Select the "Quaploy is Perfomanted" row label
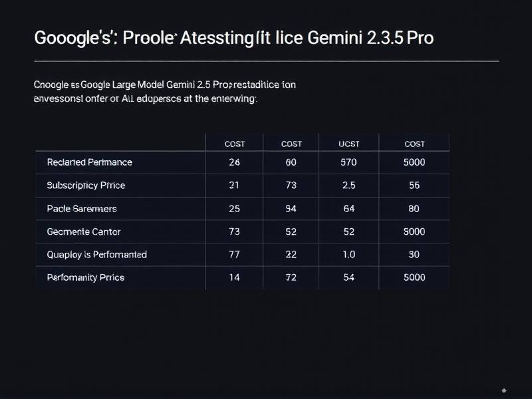The width and height of the screenshot is (532, 399). [97, 255]
